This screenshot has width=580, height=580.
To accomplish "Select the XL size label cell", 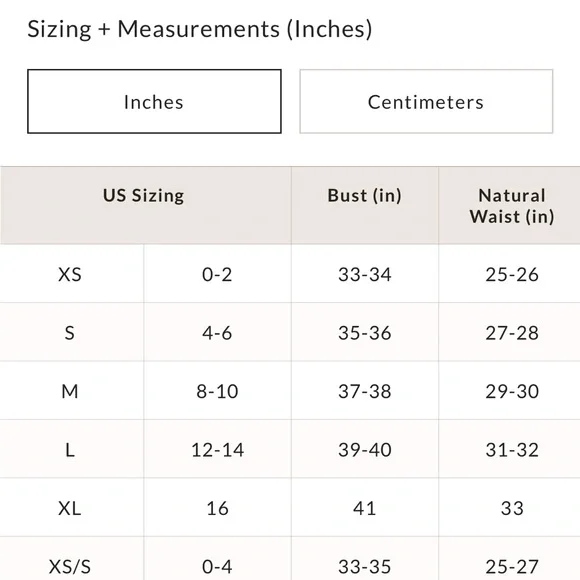I will 70,508.
